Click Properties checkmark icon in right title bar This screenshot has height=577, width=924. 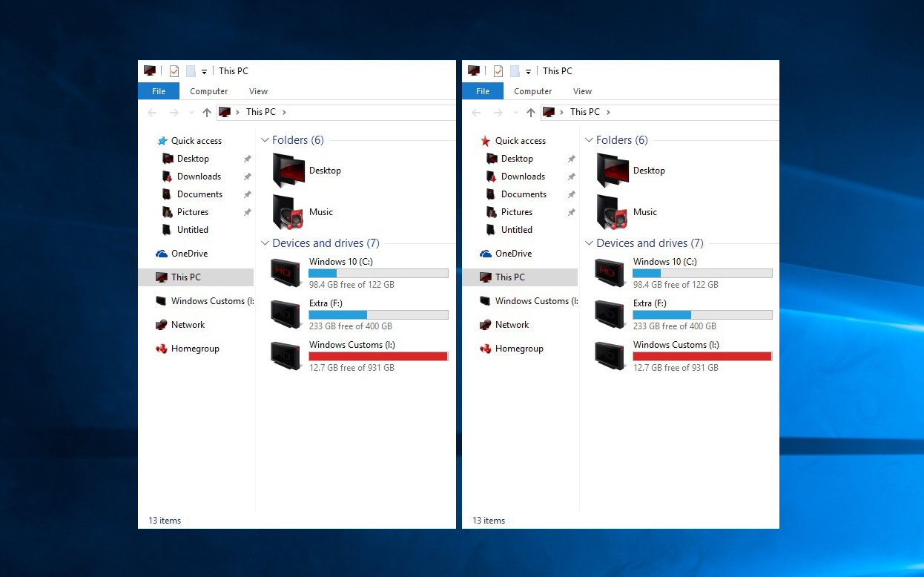(498, 71)
